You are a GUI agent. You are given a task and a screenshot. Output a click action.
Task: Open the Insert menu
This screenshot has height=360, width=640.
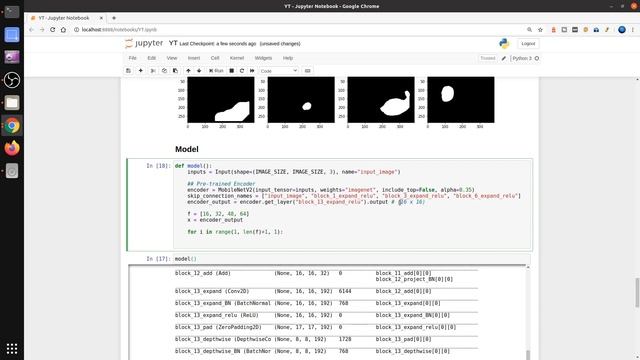click(x=193, y=58)
